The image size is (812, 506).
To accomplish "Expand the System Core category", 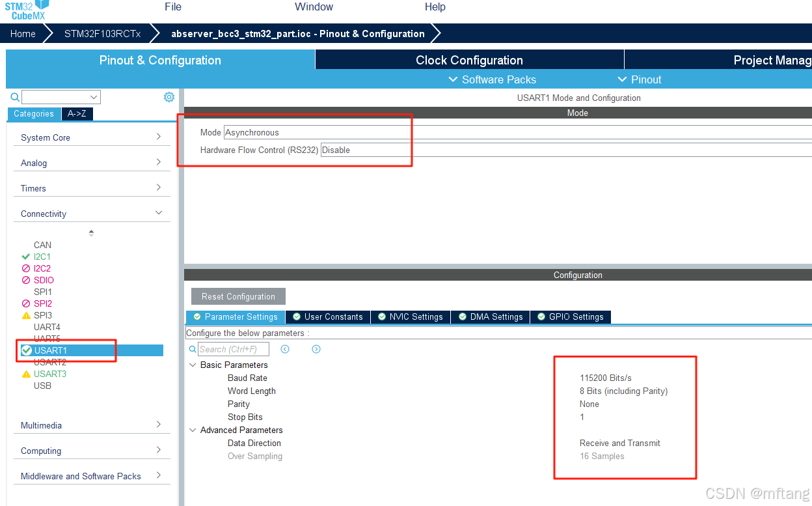I will (x=92, y=137).
